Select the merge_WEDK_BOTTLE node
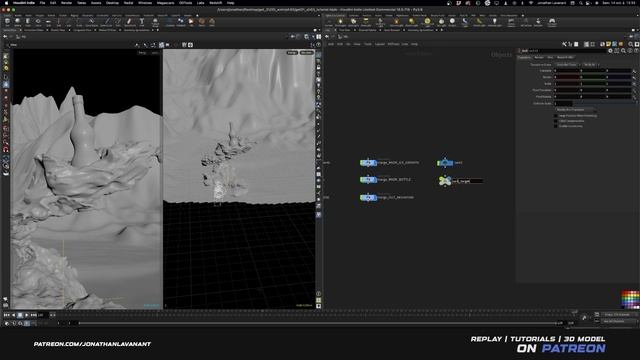The width and height of the screenshot is (640, 360). (368, 180)
